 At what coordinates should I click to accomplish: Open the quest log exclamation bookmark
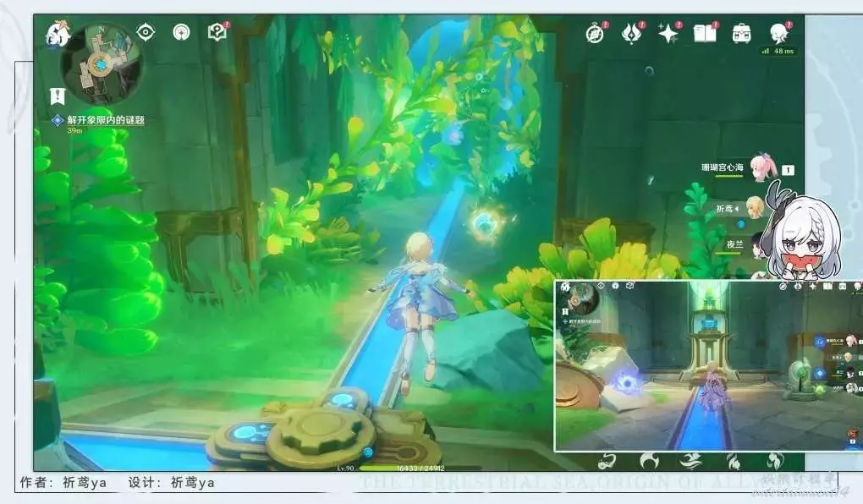[58, 96]
